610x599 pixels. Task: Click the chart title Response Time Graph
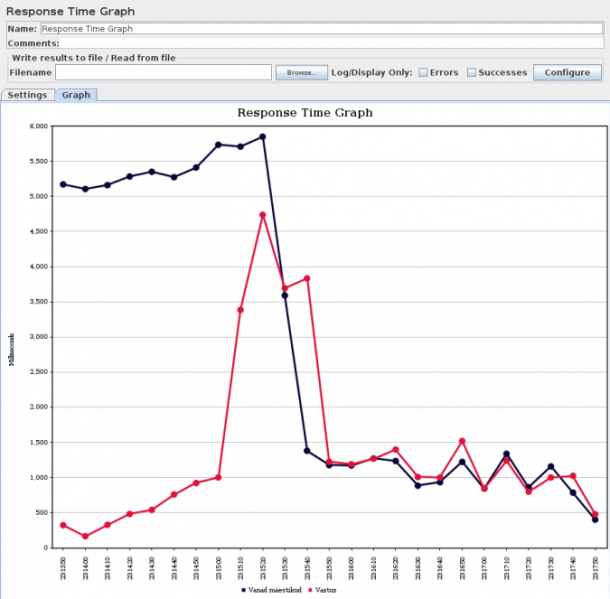pos(305,113)
